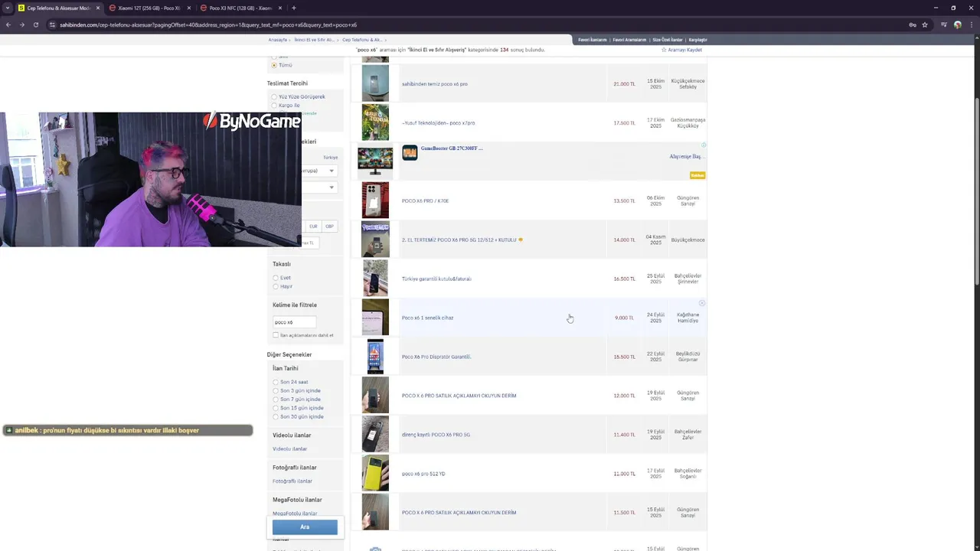Select Evet under Takaslı

(x=276, y=278)
